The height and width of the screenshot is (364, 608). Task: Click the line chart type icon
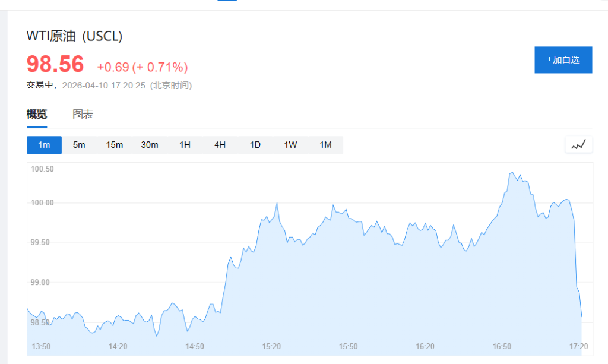(x=578, y=145)
